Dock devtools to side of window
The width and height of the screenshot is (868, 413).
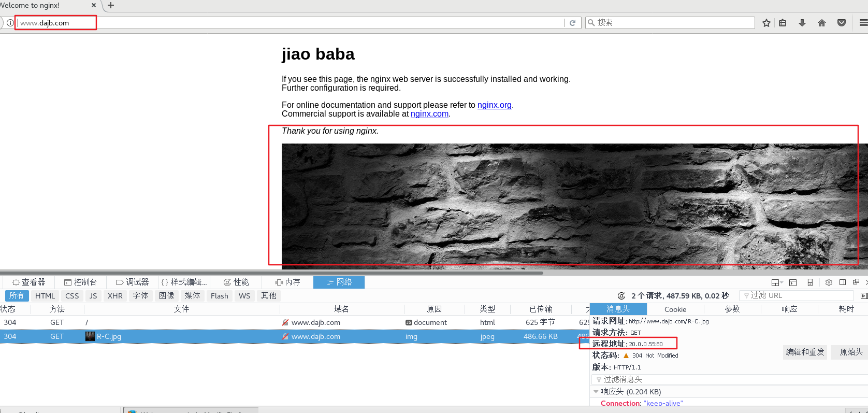coord(843,282)
